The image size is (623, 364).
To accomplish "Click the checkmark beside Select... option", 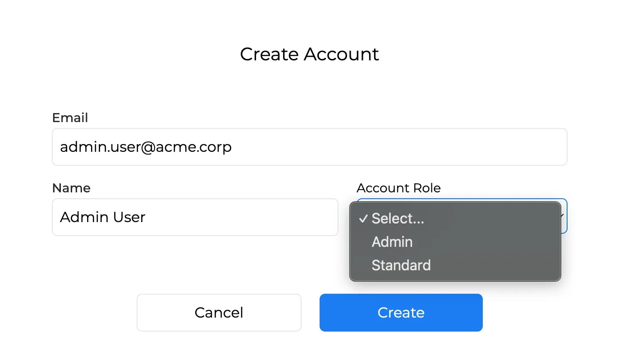I will (x=363, y=219).
